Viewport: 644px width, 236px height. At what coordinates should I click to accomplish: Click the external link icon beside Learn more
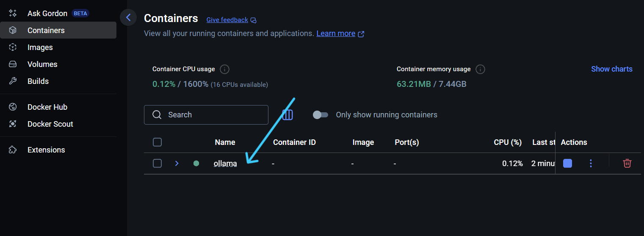tap(361, 34)
